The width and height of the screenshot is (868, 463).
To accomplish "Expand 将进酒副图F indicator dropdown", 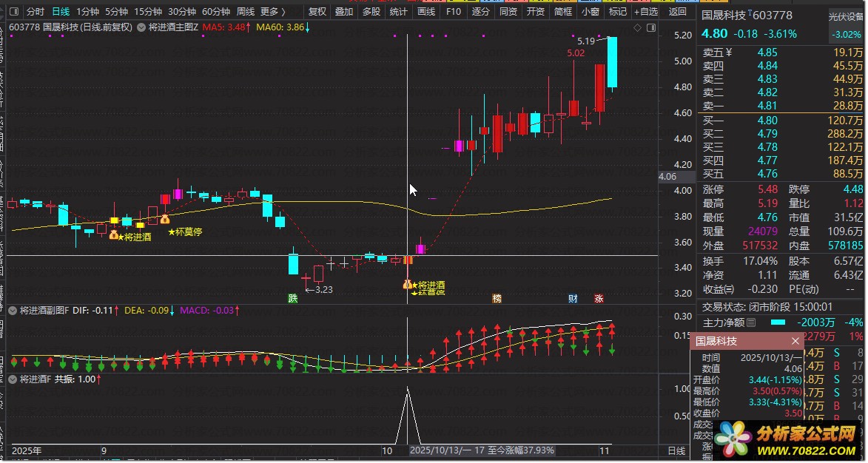I will (x=12, y=311).
